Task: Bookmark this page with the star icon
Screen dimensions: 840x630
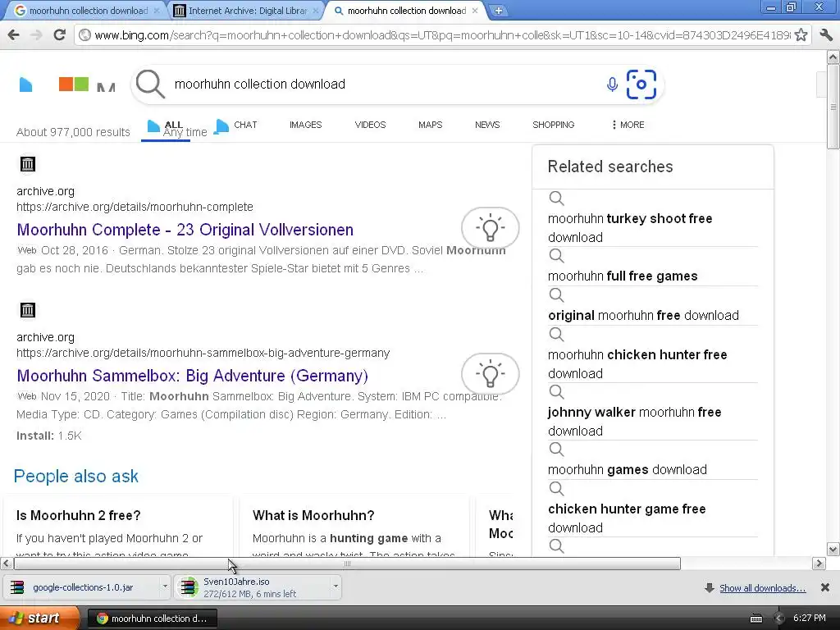Action: coord(801,35)
